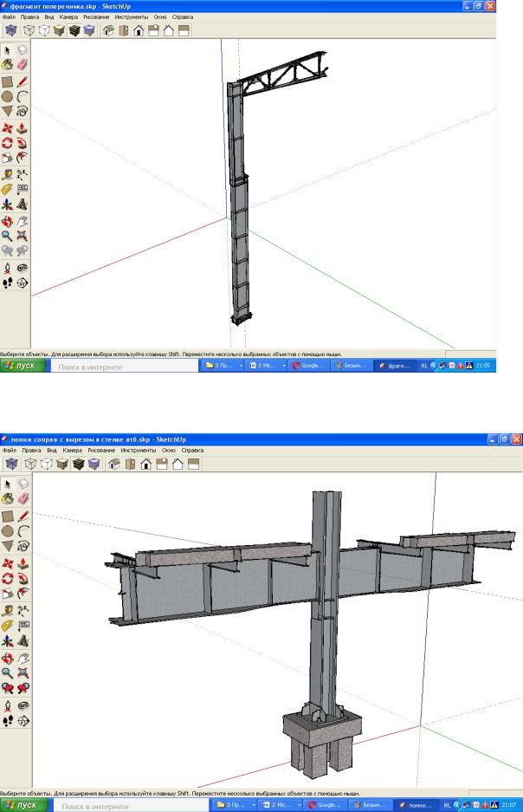
Task: Open the Камера menu in фрагмент поперечника window
Action: [x=68, y=17]
